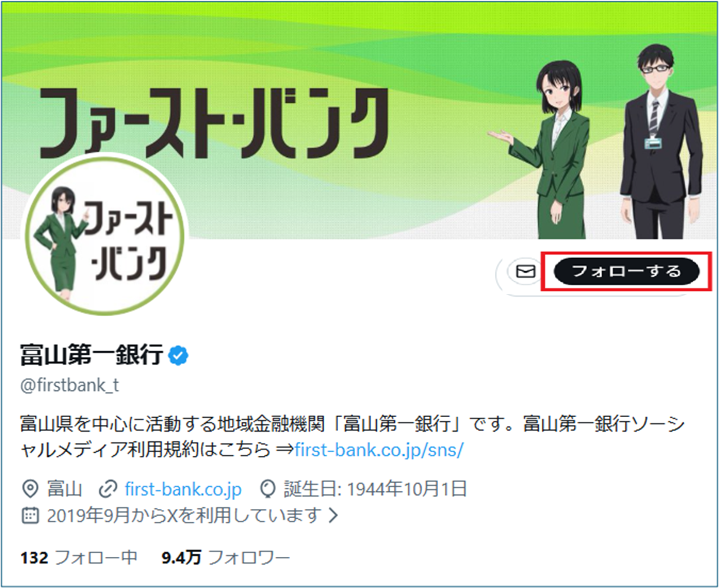The height and width of the screenshot is (588, 719).
Task: Open the 9.4万 フォロワー followers list
Action: point(225,557)
